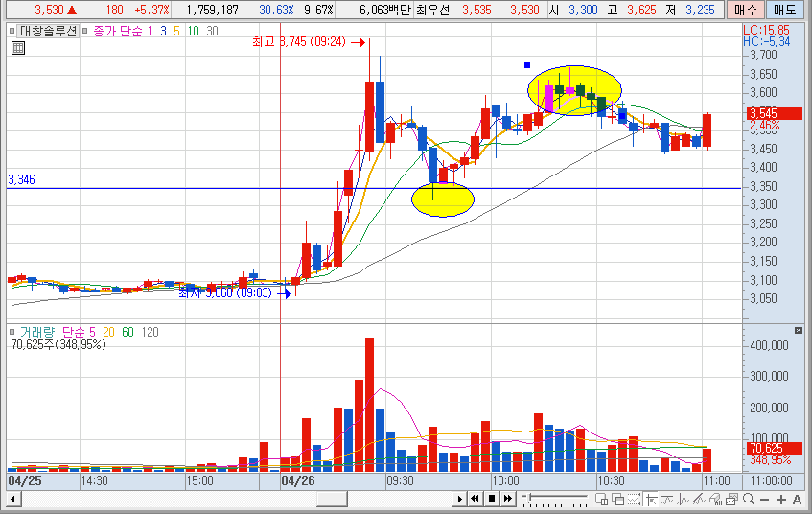The height and width of the screenshot is (514, 812).
Task: Click the rewind double-arrow button
Action: (x=475, y=499)
